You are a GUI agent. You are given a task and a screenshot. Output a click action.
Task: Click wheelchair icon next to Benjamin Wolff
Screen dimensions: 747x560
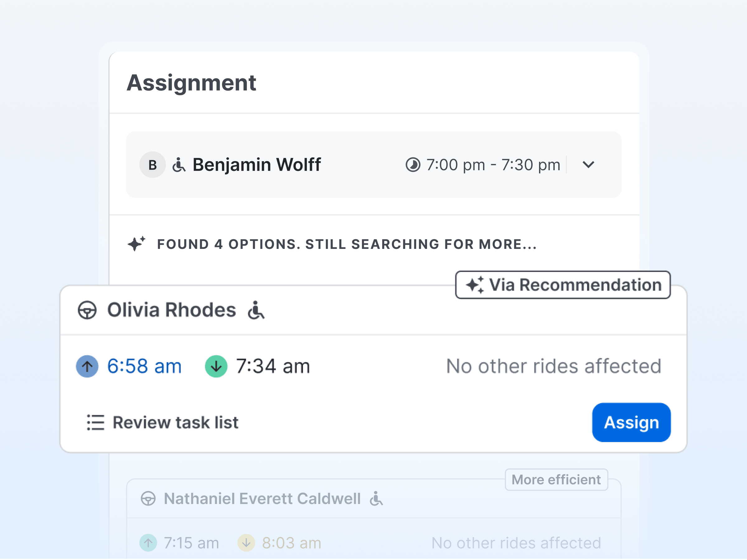[x=179, y=165]
